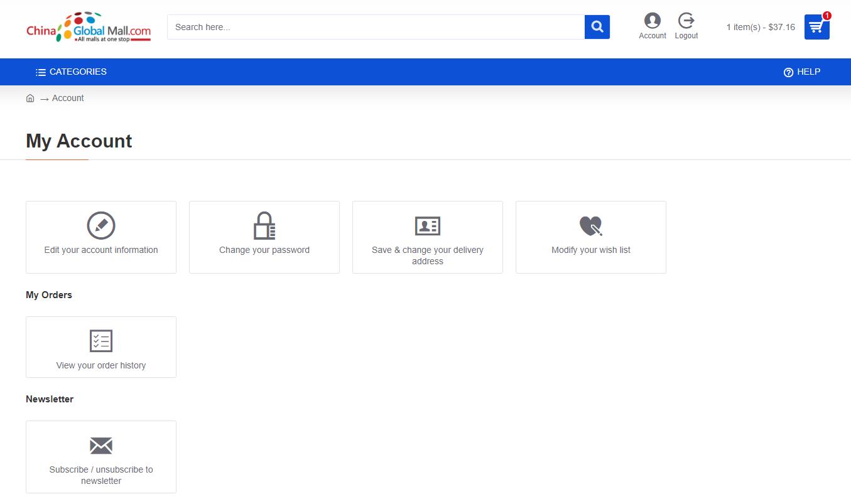Click the pencil edit account icon

click(x=101, y=225)
